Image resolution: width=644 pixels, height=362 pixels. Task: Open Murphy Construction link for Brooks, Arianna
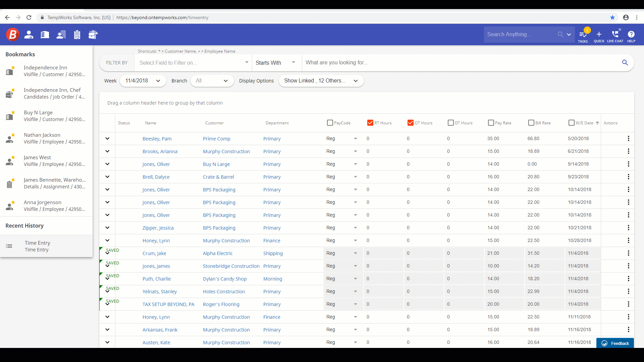[x=226, y=152]
